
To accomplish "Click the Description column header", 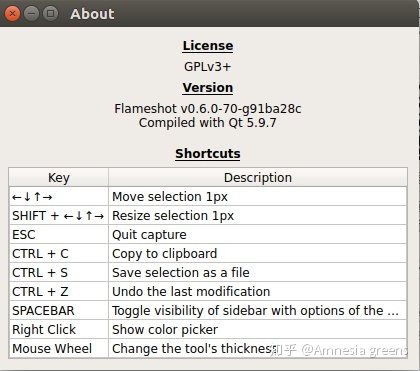I will [258, 177].
